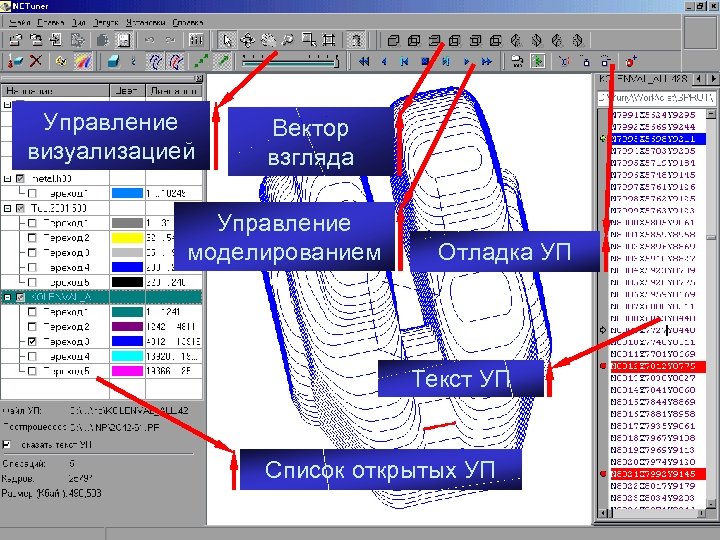Click left tab-scroll arrow above code
720x540 pixels.
698,79
